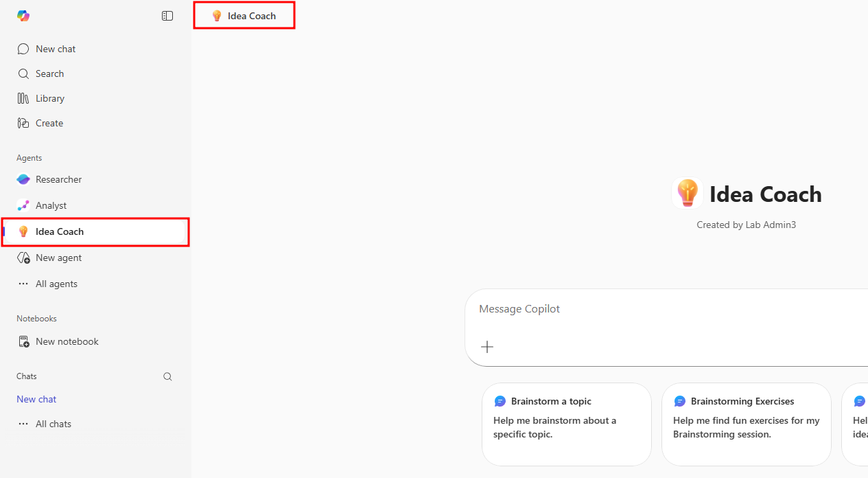Open the New chat link under Chats
The width and height of the screenshot is (868, 478).
(x=36, y=399)
